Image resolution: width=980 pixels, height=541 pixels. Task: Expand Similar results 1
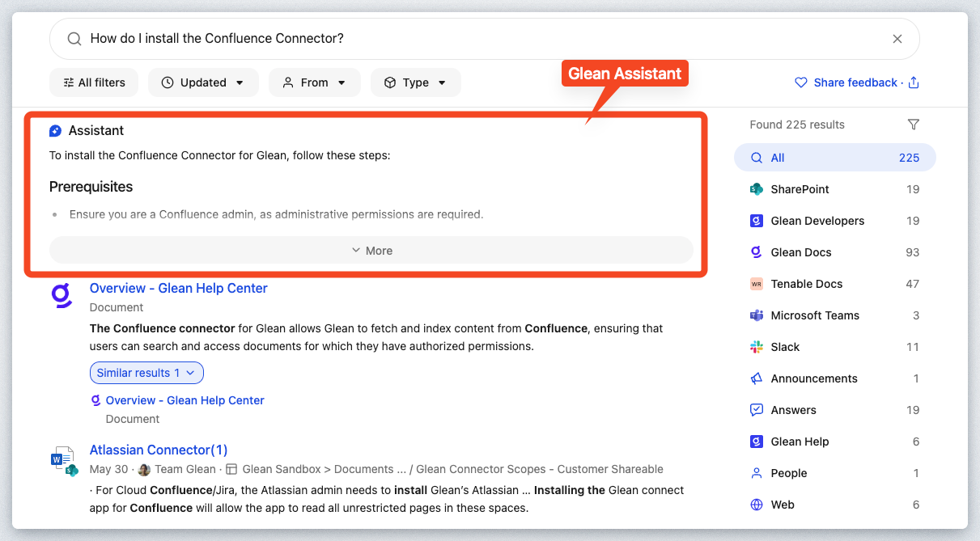[146, 373]
